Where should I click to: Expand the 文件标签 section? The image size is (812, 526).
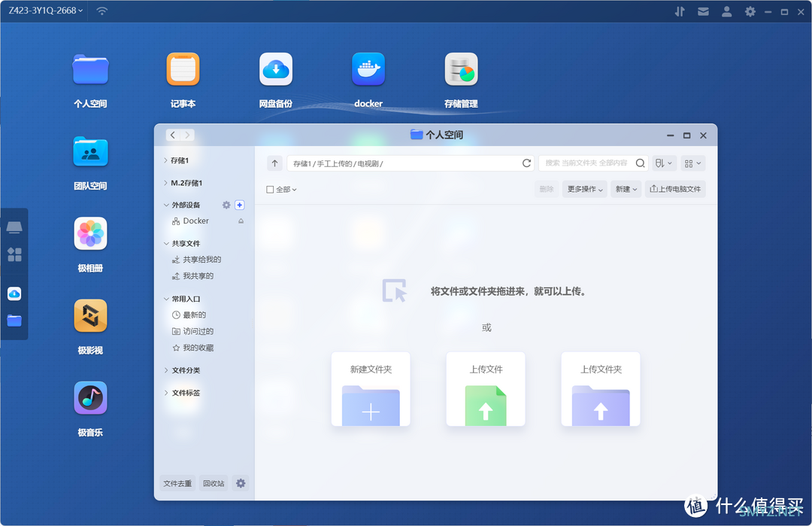pyautogui.click(x=166, y=393)
